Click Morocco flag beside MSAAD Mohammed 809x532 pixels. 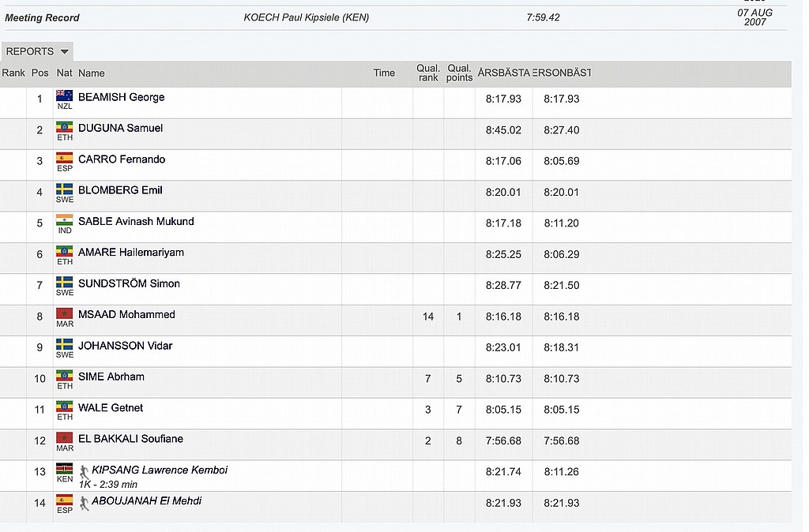[x=65, y=313]
